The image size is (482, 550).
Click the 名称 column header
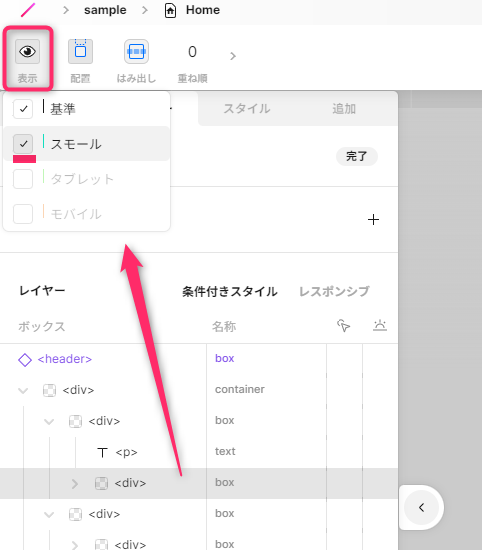224,327
